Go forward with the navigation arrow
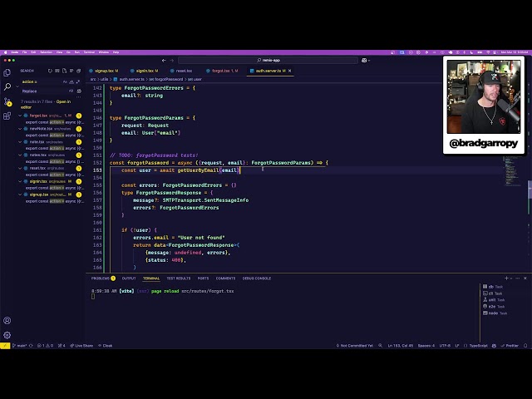This screenshot has height=399, width=532. point(172,61)
